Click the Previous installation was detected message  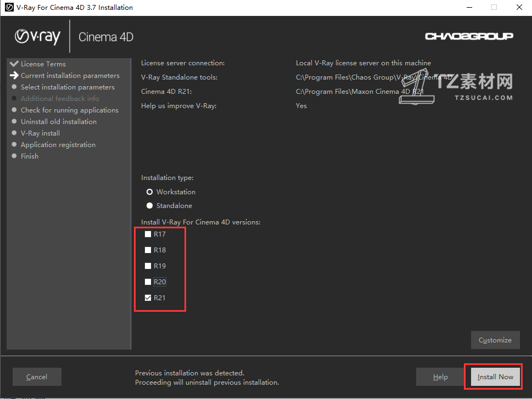189,373
